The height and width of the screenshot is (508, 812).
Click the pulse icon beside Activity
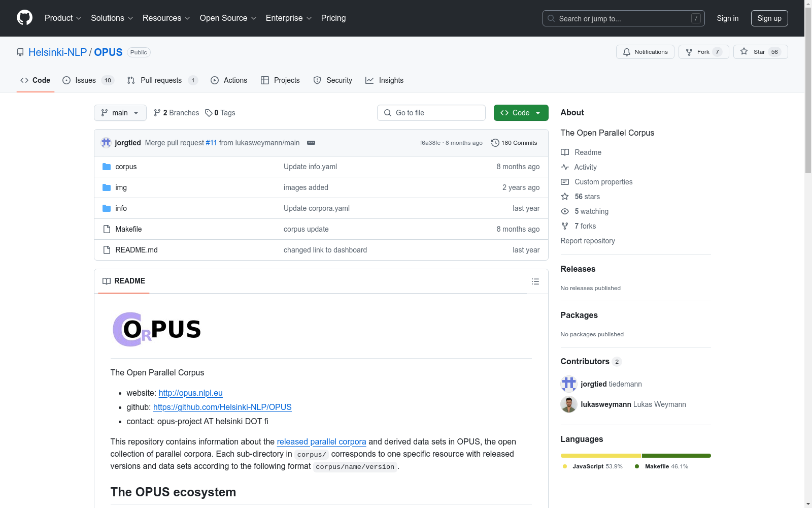pos(565,167)
